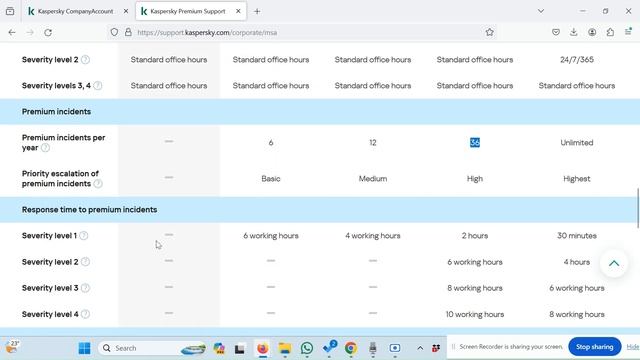Open the Firefox account icon
The height and width of the screenshot is (360, 640).
click(592, 32)
